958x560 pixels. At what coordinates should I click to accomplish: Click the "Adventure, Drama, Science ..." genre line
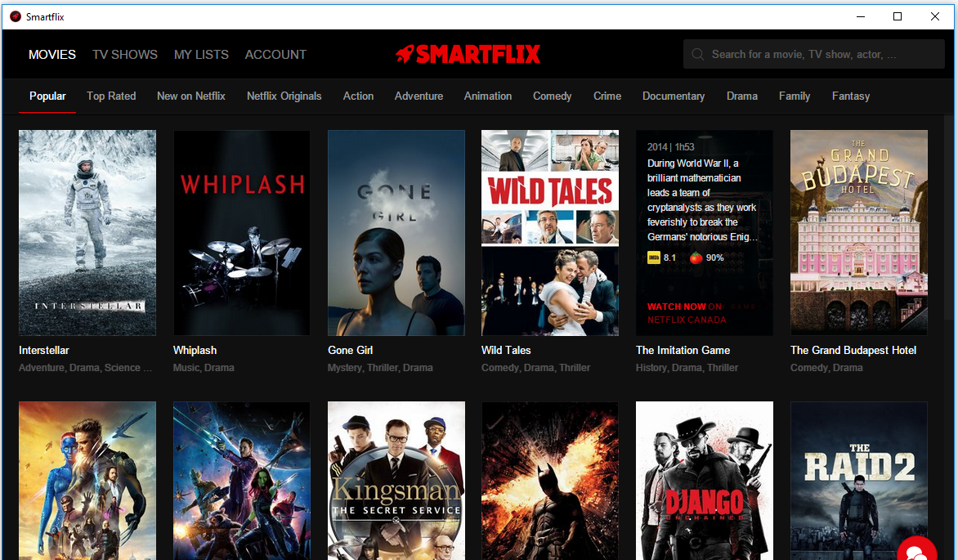pyautogui.click(x=86, y=367)
